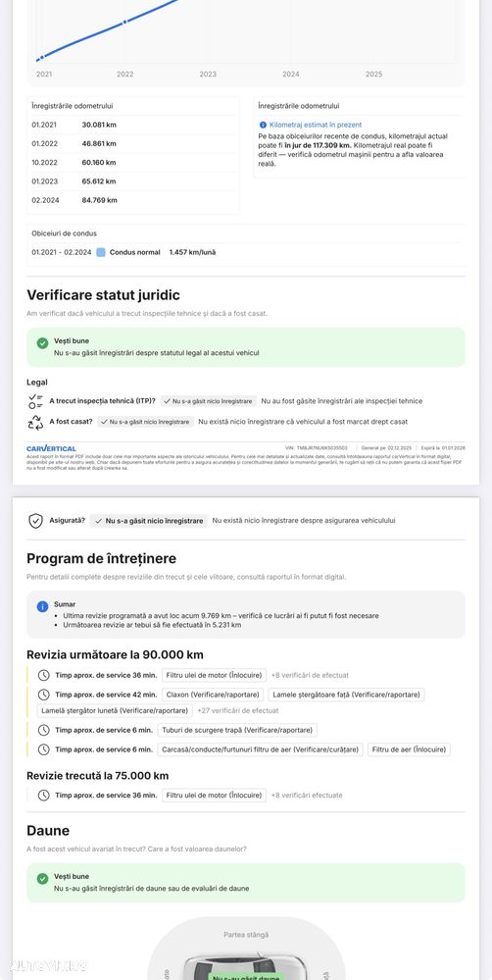Click the green checkmark icon under Verificare statut juridic
Image resolution: width=492 pixels, height=980 pixels.
tap(42, 342)
